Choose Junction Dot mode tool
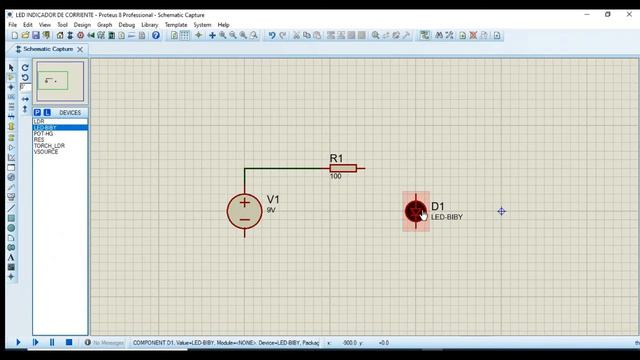 point(11,87)
